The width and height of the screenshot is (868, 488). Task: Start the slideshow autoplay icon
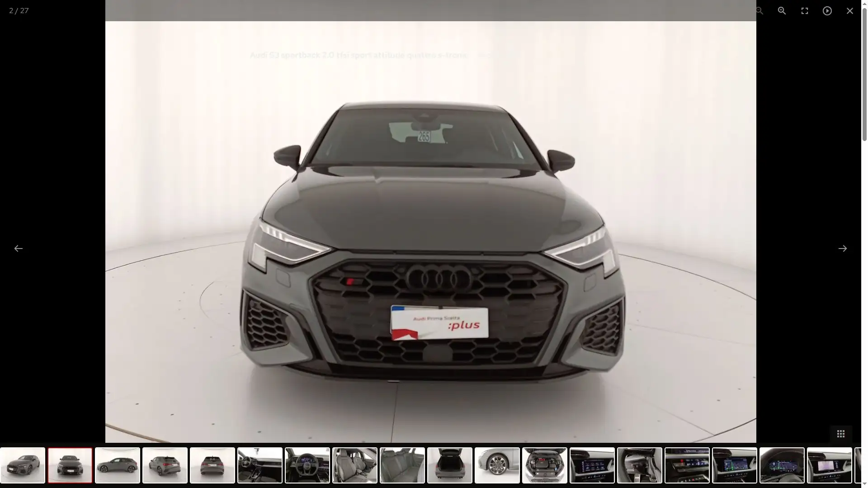(827, 11)
